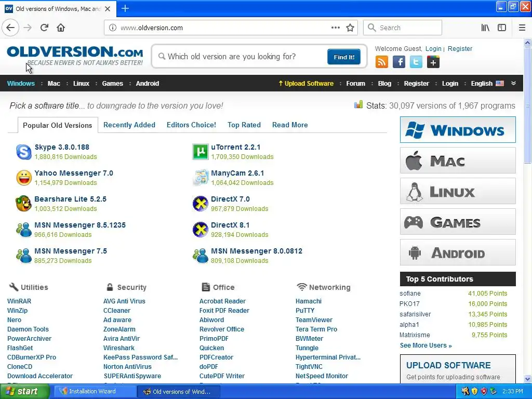Open Android in the navigation bar
The width and height of the screenshot is (532, 399).
point(147,84)
